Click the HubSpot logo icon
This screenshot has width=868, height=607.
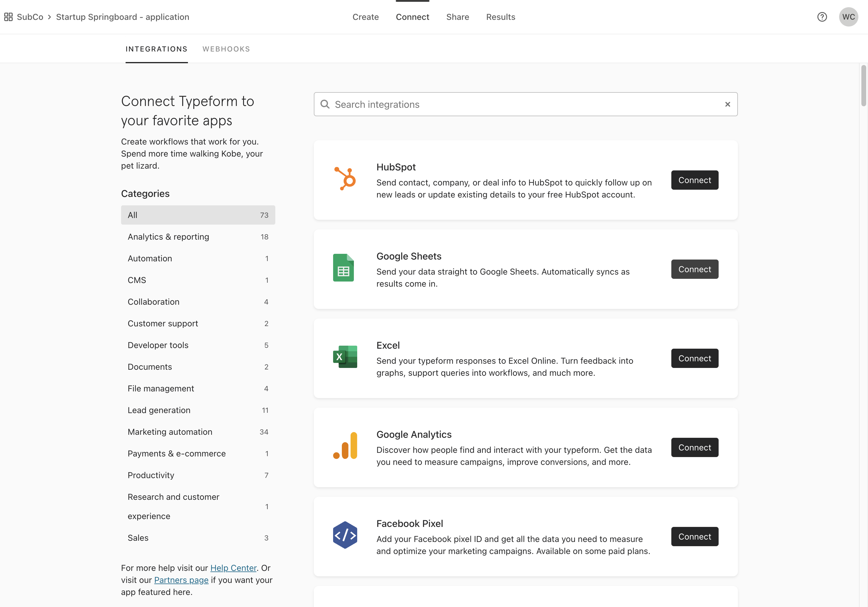tap(345, 178)
